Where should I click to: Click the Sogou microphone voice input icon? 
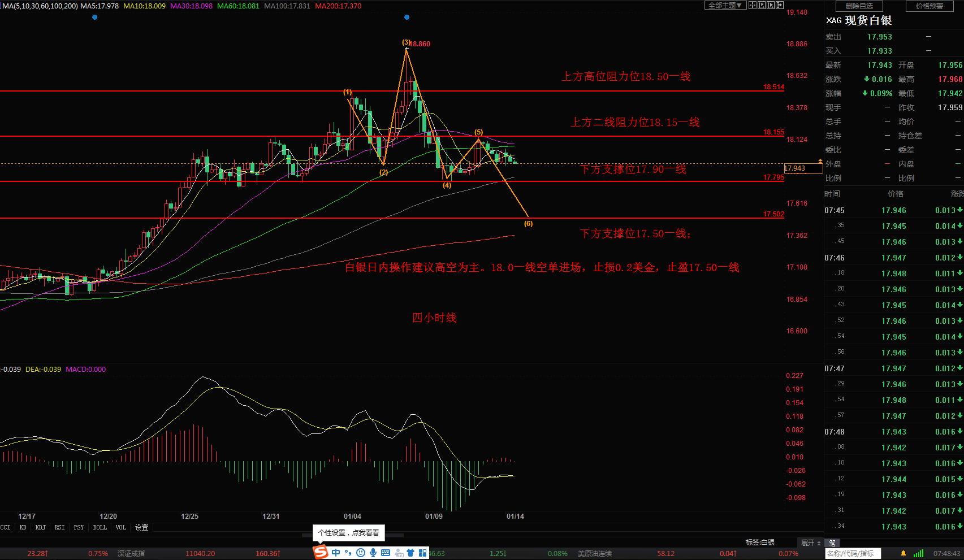(x=373, y=553)
